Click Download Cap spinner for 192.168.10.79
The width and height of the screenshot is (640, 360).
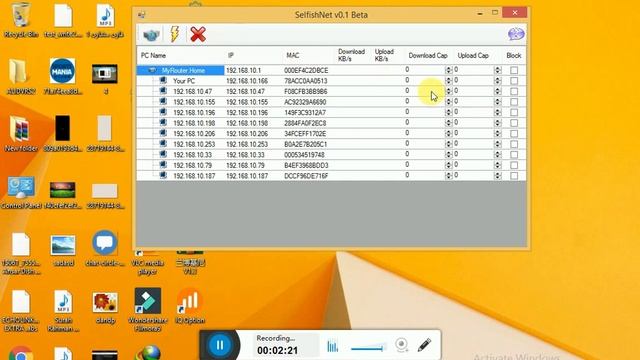click(449, 165)
